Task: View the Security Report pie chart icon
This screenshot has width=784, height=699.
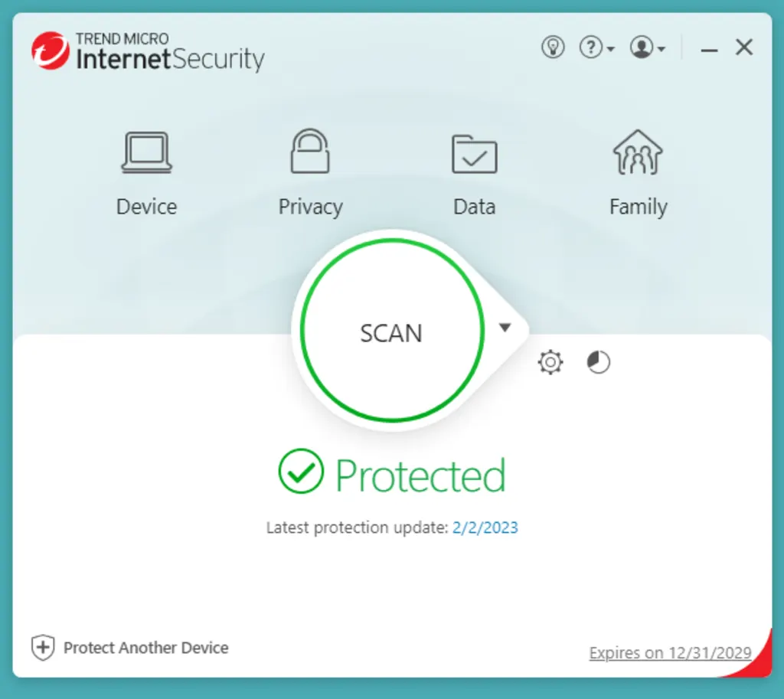Action: [598, 361]
